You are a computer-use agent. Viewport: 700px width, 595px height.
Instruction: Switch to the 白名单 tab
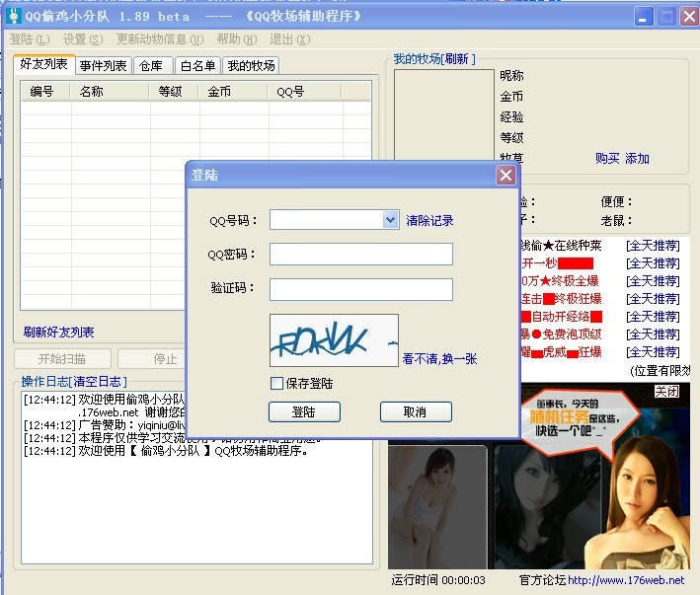coord(197,66)
